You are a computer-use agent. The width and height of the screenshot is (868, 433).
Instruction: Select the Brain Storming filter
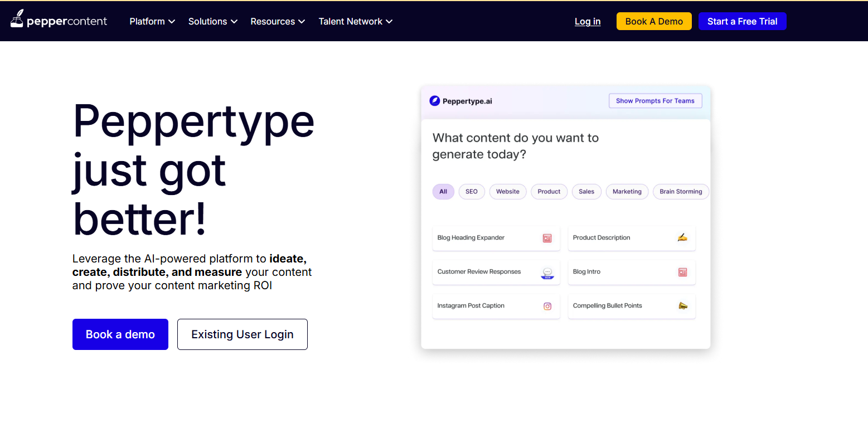(681, 192)
